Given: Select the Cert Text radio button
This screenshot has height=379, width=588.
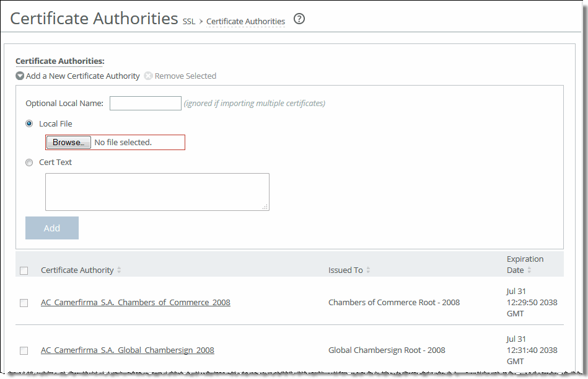Looking at the screenshot, I should 29,162.
